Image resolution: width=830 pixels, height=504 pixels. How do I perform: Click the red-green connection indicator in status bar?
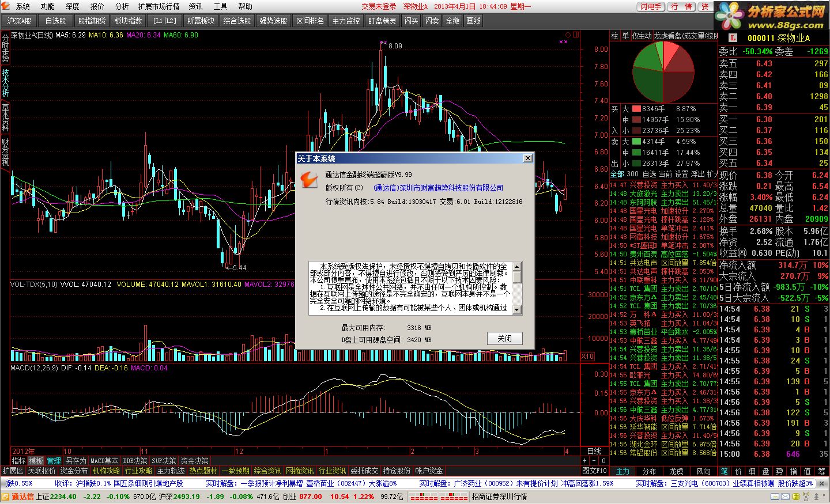438,497
